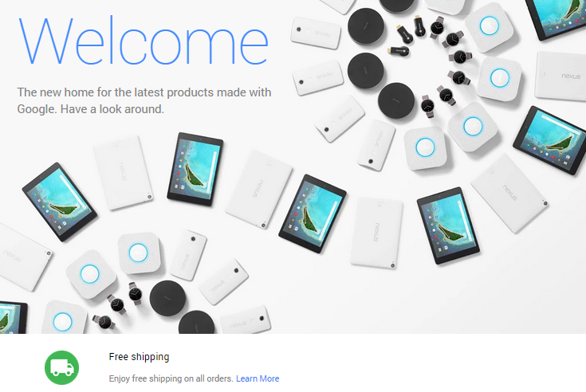
Task: Select the white nexus tablet back at the right edge
Action: (x=560, y=76)
